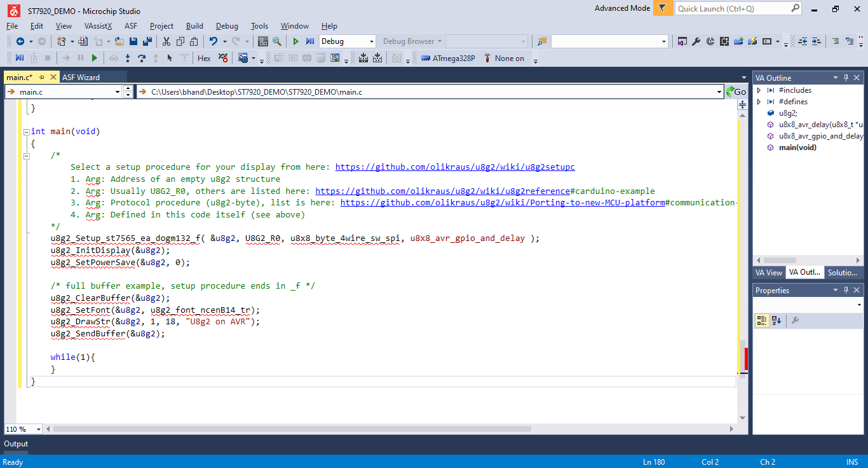Click the Cut scissors icon
This screenshot has width=868, height=468.
166,41
